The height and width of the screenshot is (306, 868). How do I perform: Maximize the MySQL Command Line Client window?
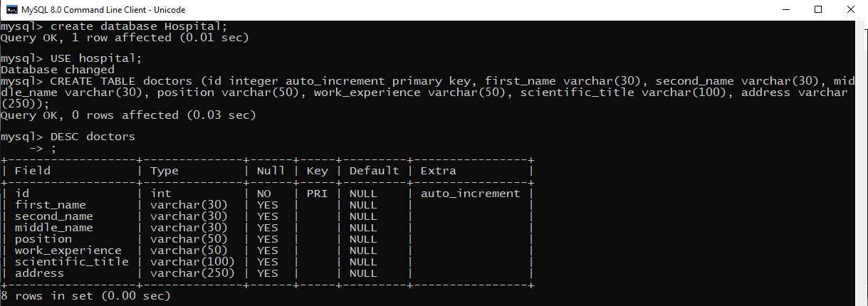[x=818, y=10]
